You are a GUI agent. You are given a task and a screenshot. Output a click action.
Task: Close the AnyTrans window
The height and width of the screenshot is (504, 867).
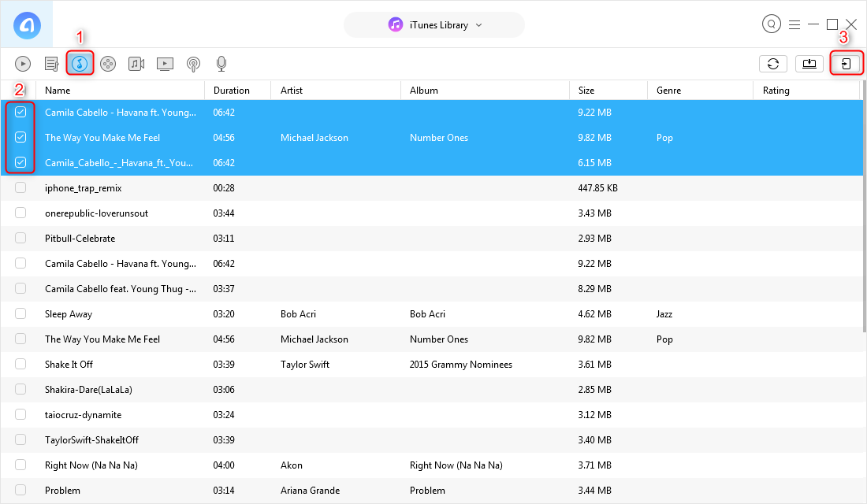(851, 24)
